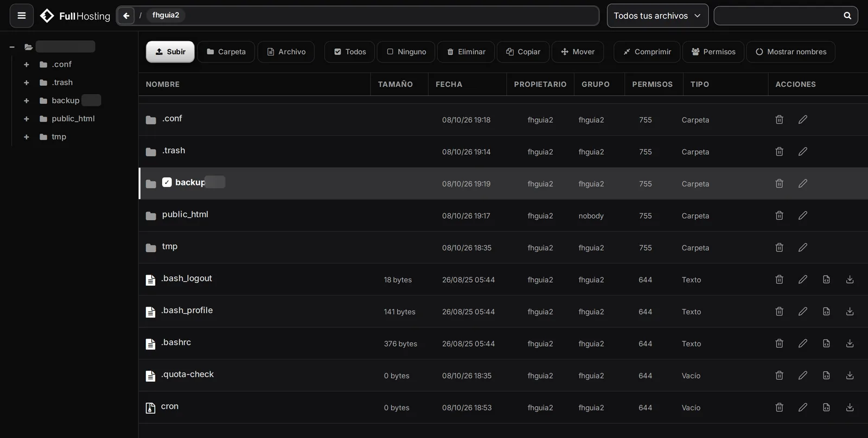Download the cron file
The width and height of the screenshot is (868, 438).
(850, 407)
